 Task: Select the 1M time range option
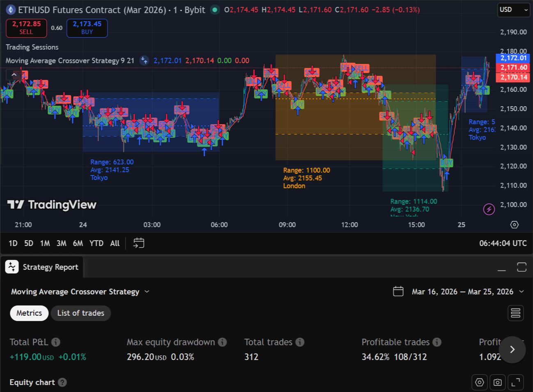tap(45, 243)
